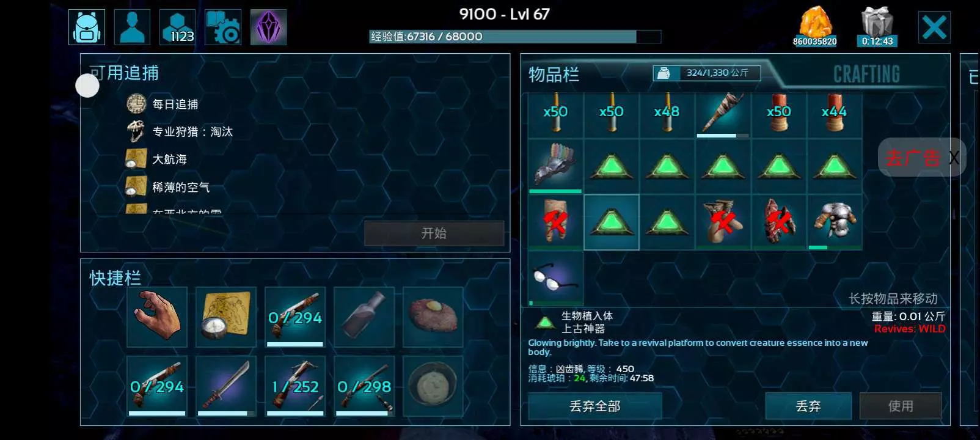The image size is (980, 440).
Task: Open the purple crystal icon
Action: [268, 27]
